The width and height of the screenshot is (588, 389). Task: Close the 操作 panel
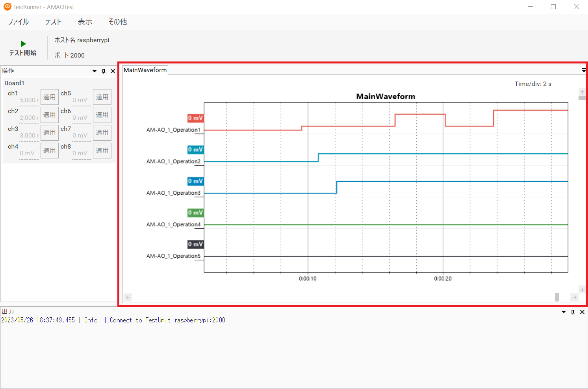pos(113,71)
